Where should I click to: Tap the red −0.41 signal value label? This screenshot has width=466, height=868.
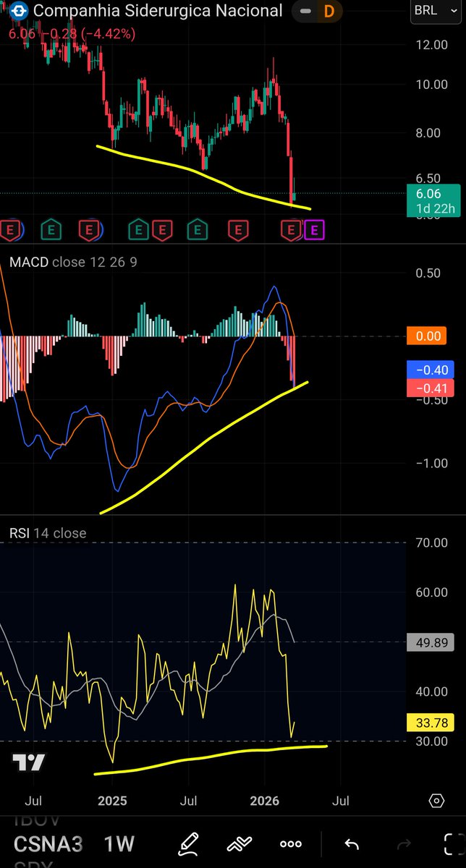click(x=431, y=388)
